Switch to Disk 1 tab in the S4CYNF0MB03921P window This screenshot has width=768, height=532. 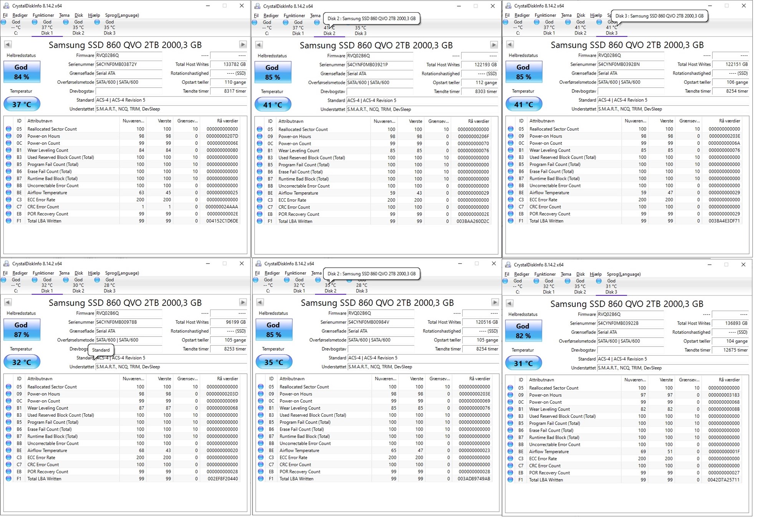click(x=298, y=28)
